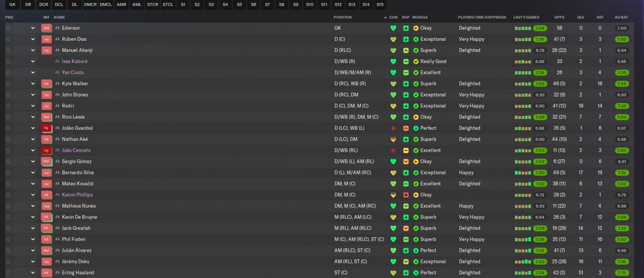Select the DMCL position slot

tap(106, 5)
